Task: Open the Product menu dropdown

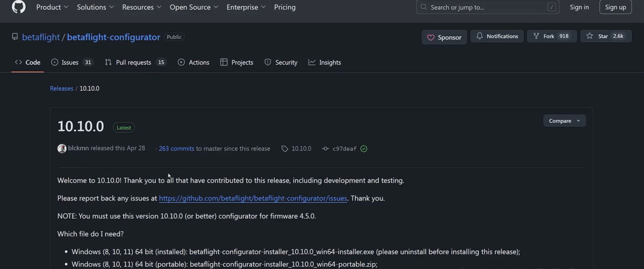Action: 52,7
